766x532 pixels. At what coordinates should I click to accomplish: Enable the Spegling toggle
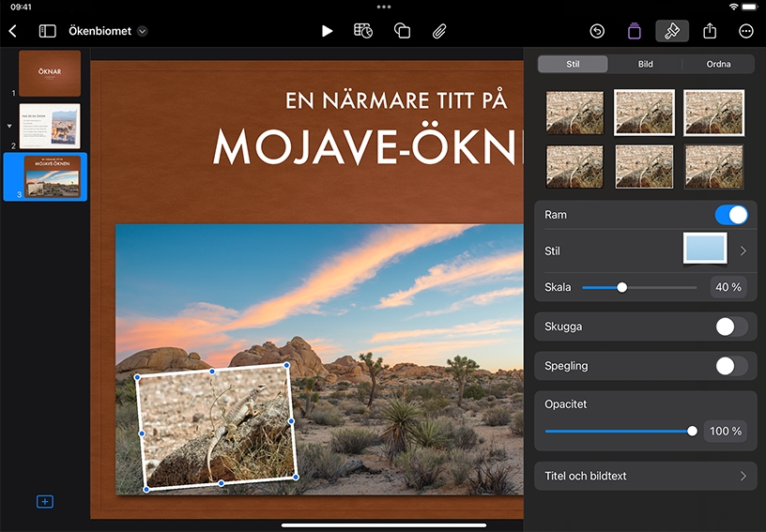click(x=731, y=366)
